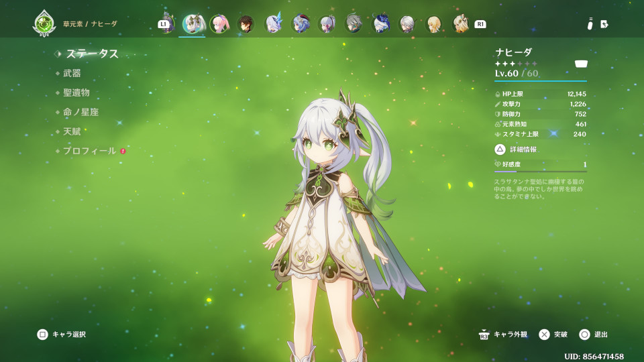Click the R1 next character button
Image resolution: width=644 pixels, height=362 pixels.
480,24
